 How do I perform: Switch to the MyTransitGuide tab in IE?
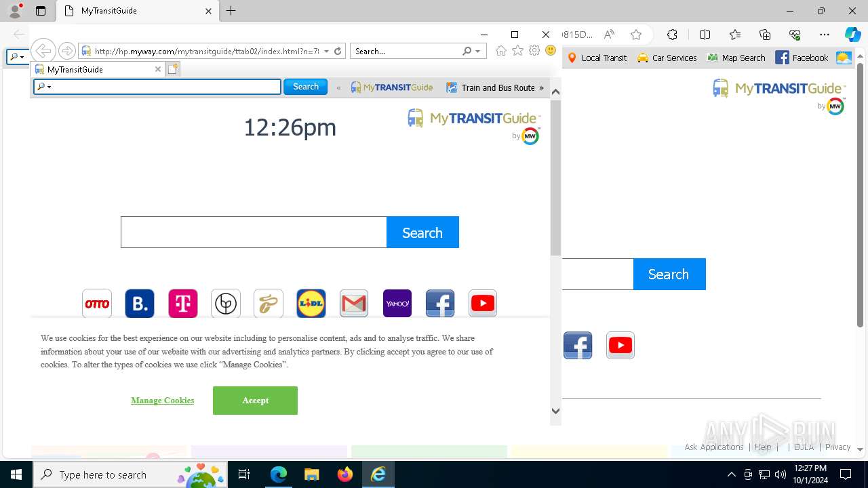point(96,69)
